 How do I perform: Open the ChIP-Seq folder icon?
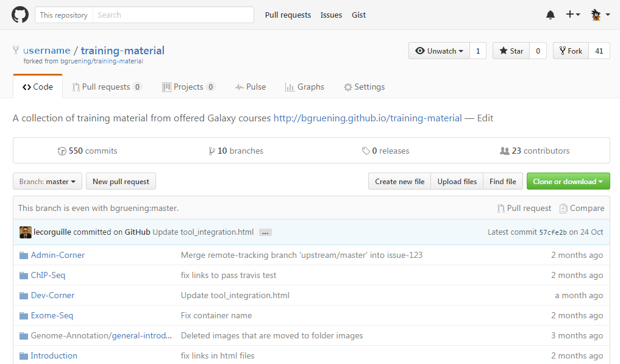click(x=24, y=275)
